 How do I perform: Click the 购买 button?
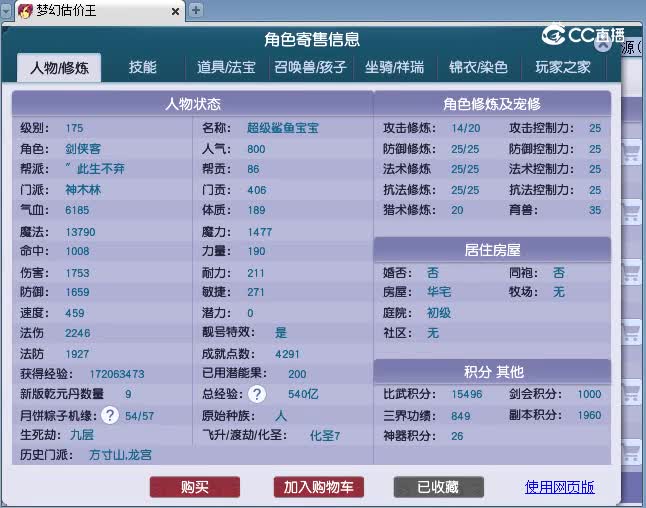click(194, 487)
